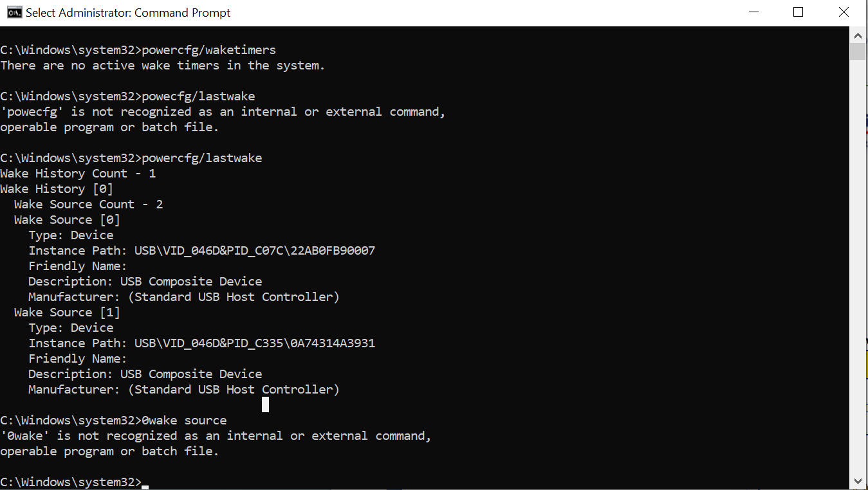Click the scrollbar down arrow
Screen dimensions: 868x490
pyautogui.click(x=858, y=480)
